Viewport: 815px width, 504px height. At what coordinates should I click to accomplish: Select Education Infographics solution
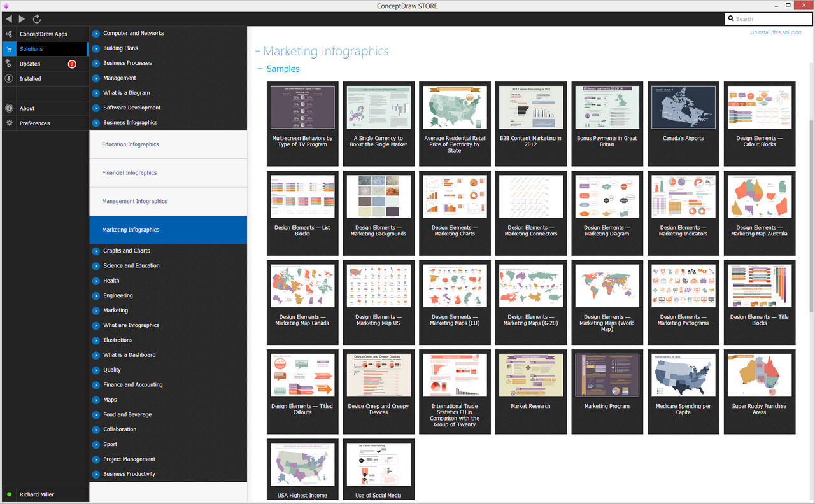pos(168,144)
